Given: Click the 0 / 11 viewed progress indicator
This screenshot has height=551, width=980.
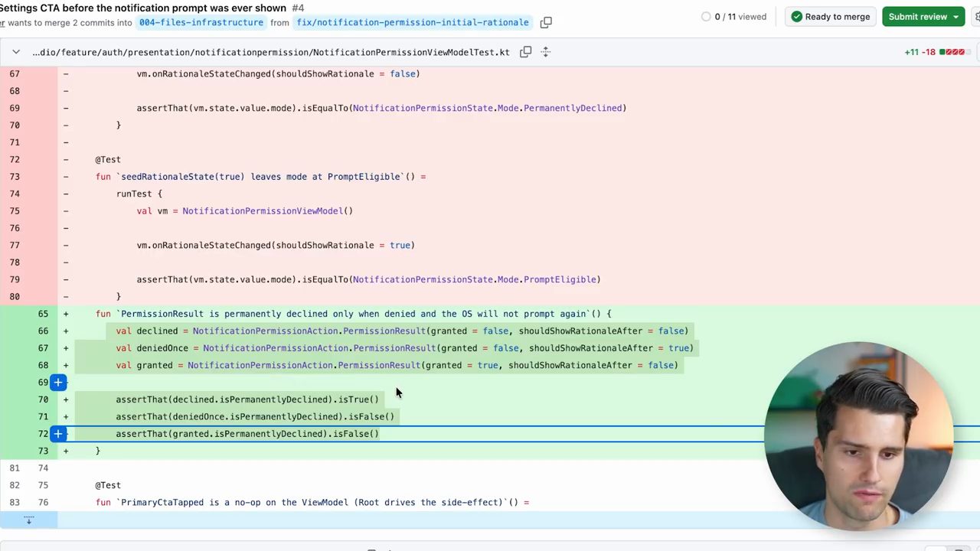Looking at the screenshot, I should [733, 17].
